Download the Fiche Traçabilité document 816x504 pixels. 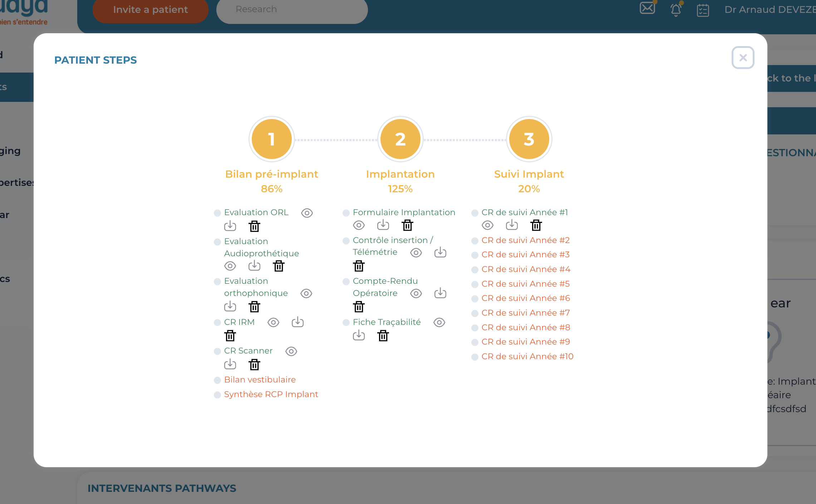click(x=359, y=335)
